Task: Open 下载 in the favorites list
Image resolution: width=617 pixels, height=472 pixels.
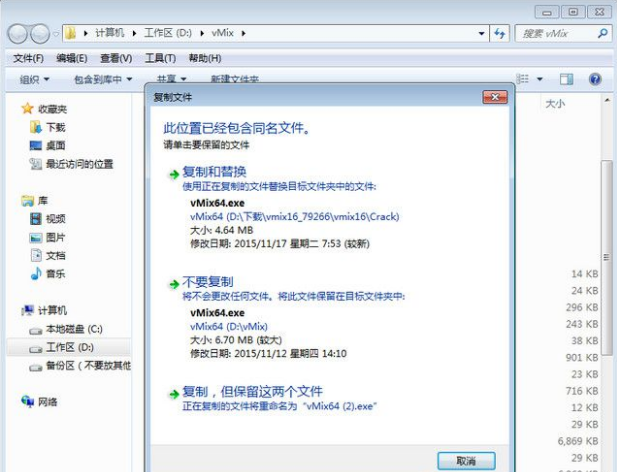Action: point(55,127)
